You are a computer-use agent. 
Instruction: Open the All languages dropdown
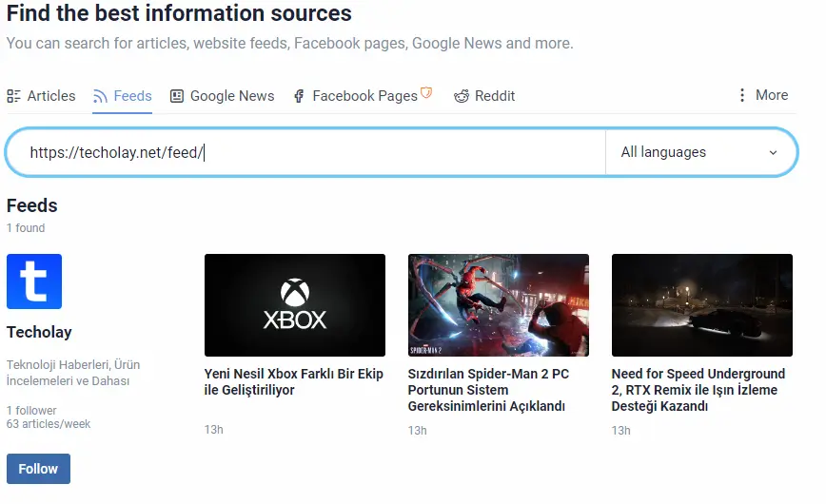tap(699, 152)
